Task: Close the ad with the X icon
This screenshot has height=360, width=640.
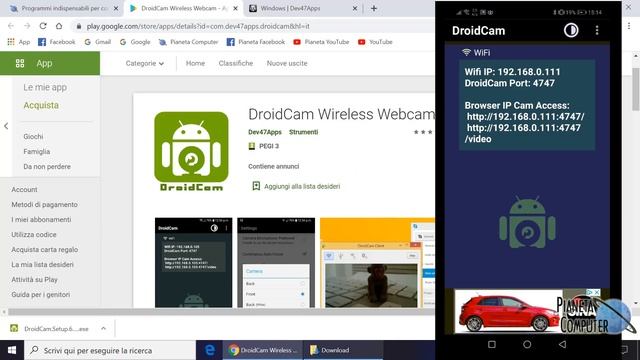Action: point(597,293)
